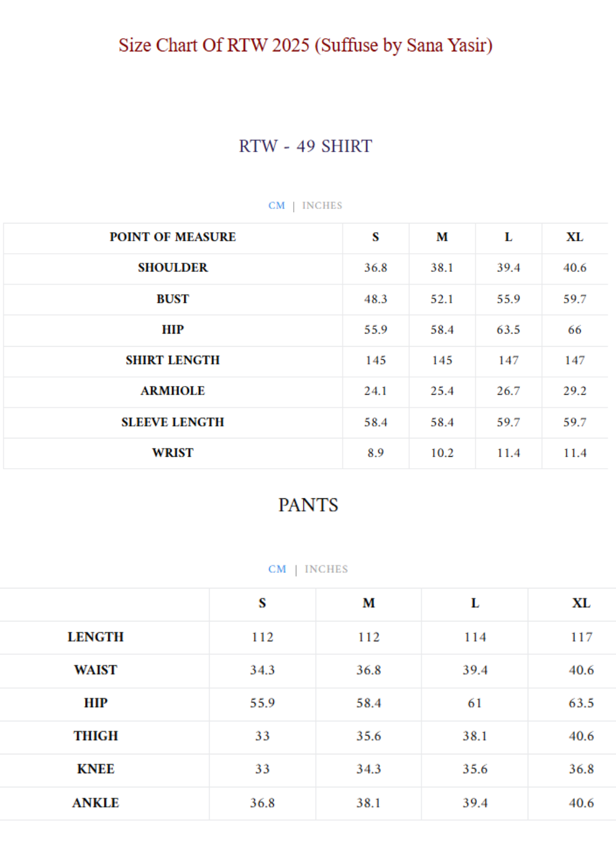
Task: Click the RTW - 49 SHIRT heading
Action: coord(305,146)
